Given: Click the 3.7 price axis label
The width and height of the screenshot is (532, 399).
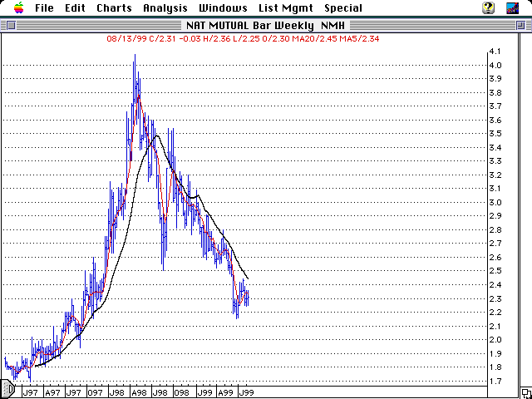Looking at the screenshot, I should pyautogui.click(x=495, y=106).
